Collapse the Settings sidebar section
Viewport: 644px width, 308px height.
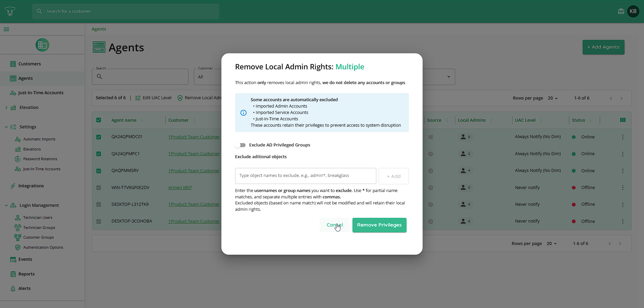click(6, 127)
